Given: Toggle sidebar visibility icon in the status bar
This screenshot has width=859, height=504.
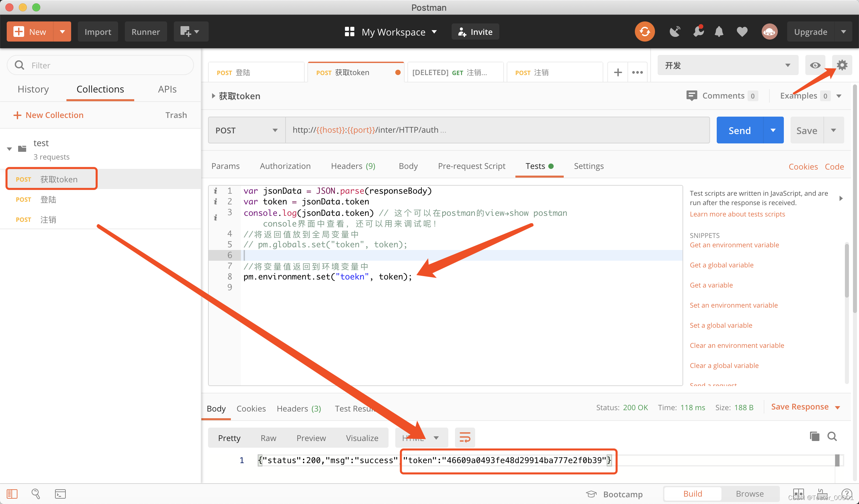Looking at the screenshot, I should [12, 494].
